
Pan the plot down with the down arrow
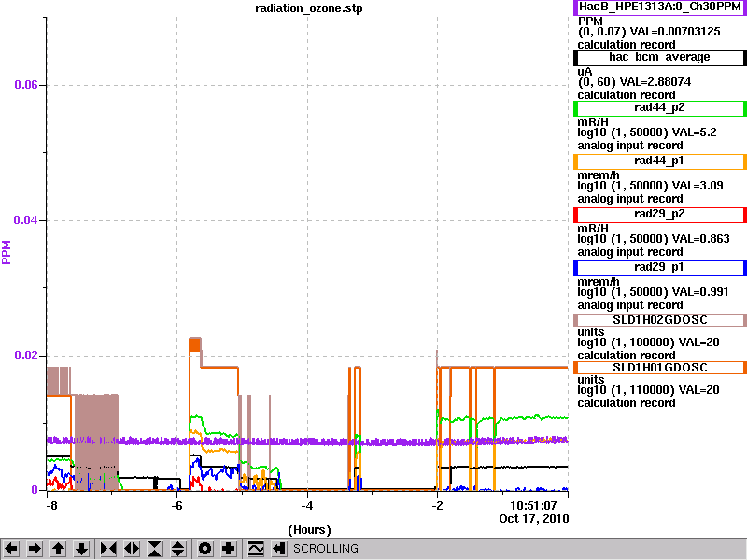click(x=81, y=549)
